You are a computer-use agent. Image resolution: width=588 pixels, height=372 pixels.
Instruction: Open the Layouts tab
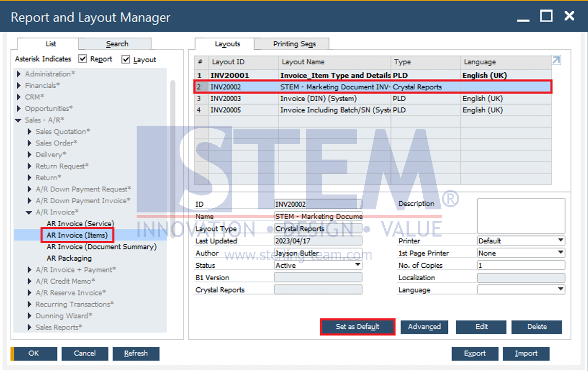pyautogui.click(x=225, y=44)
